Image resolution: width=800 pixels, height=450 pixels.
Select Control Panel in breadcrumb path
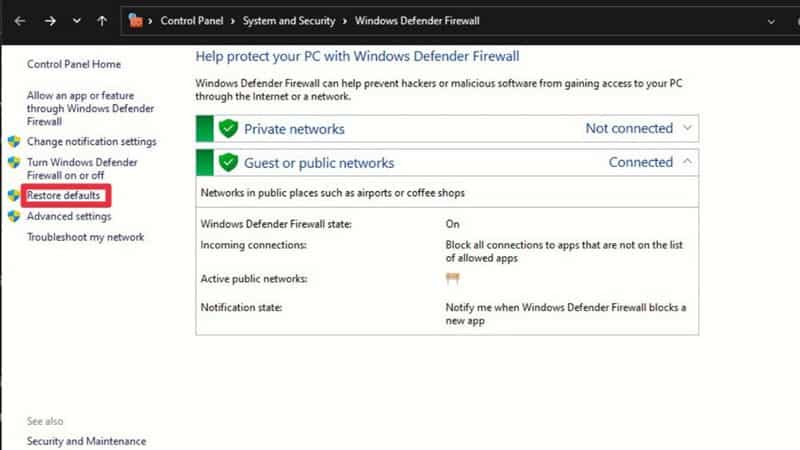point(192,20)
